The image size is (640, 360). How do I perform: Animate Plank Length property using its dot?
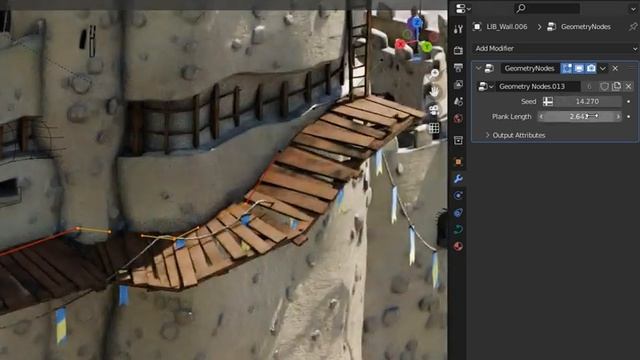point(629,117)
